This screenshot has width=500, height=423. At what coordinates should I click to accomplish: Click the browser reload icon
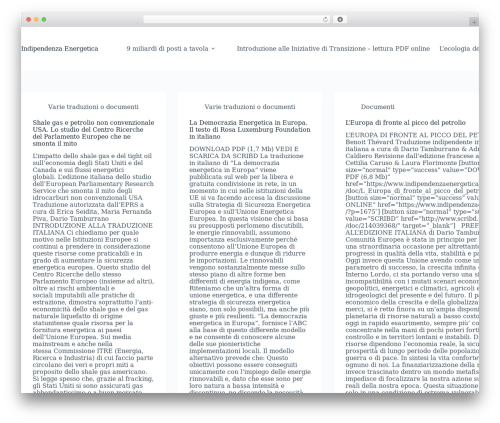325,19
